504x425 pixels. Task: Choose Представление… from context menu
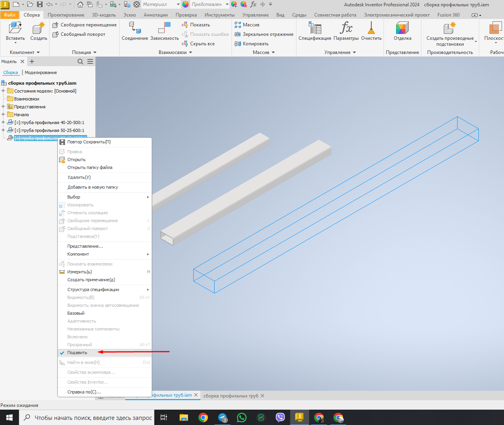[105, 246]
